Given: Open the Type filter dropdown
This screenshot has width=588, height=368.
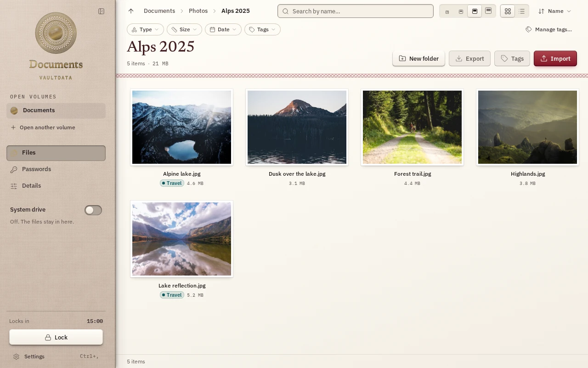Looking at the screenshot, I should click(145, 29).
